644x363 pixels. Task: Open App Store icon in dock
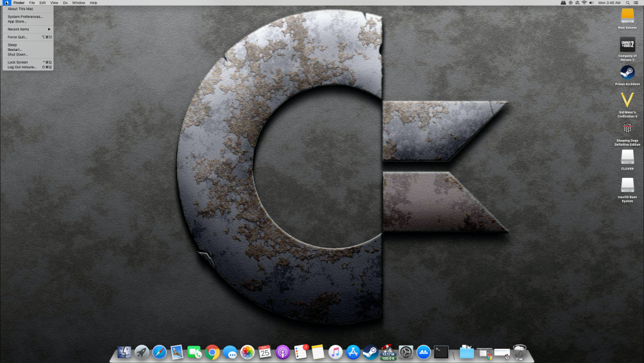coord(353,352)
